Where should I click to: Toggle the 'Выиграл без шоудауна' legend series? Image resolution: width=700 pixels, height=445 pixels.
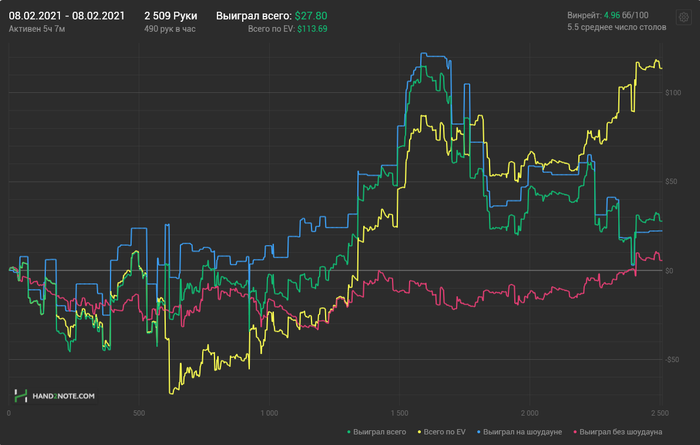tap(618, 432)
